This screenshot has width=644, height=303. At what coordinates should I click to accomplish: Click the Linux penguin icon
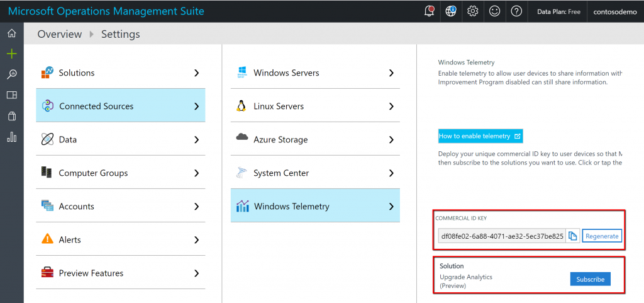(241, 106)
